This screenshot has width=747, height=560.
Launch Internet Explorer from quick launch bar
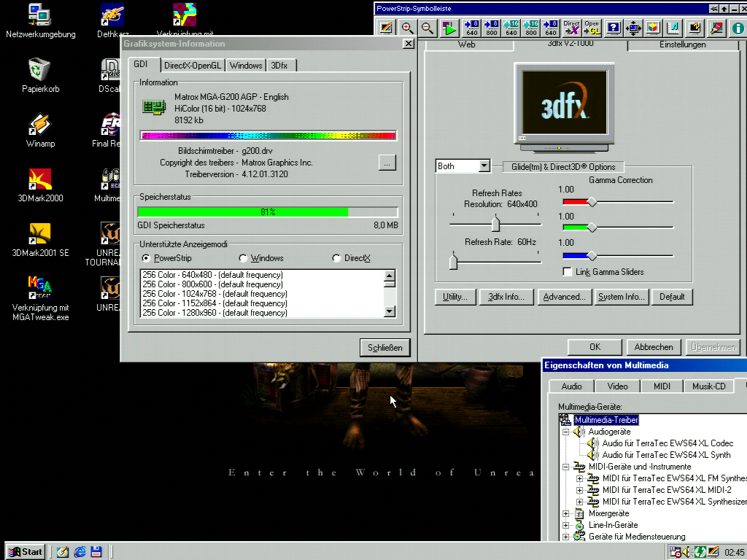coord(80,551)
